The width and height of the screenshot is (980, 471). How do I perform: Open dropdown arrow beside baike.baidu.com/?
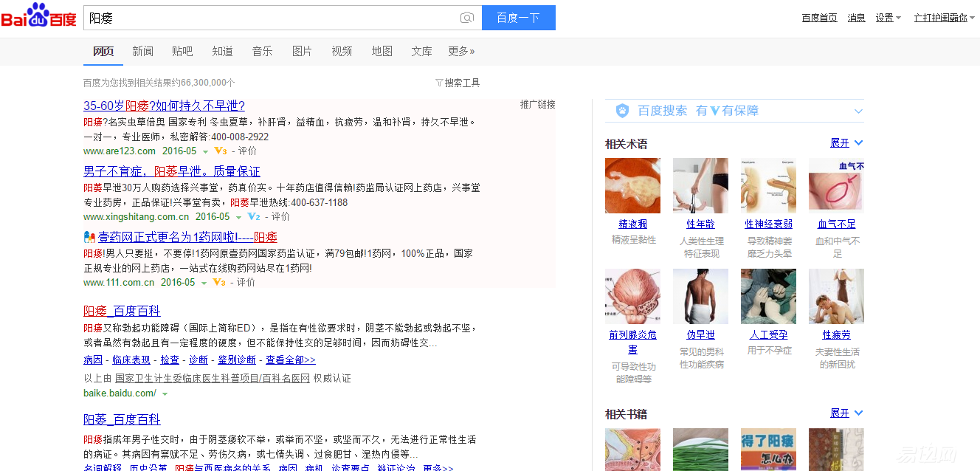(x=165, y=394)
